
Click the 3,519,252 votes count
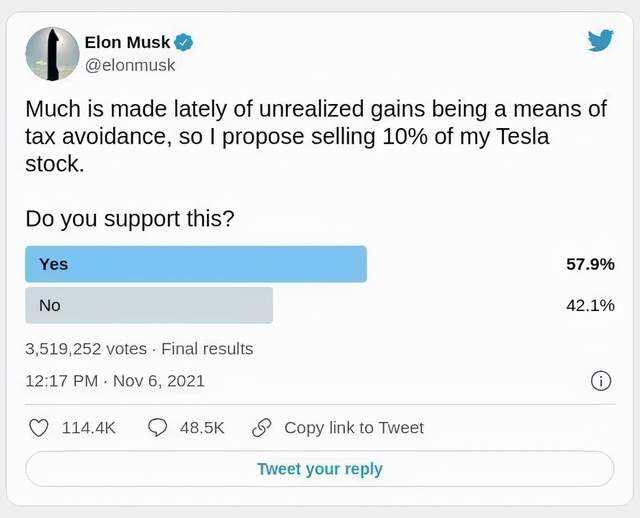(86, 349)
